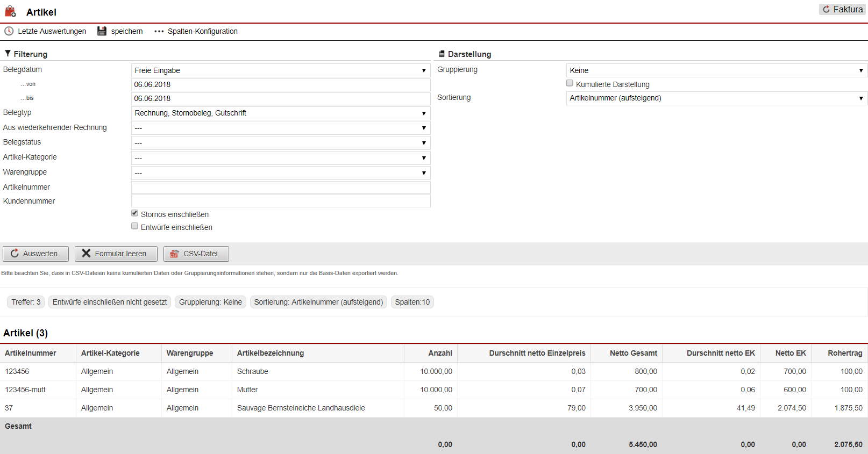The width and height of the screenshot is (868, 454).
Task: Enable Entwürfe einschließen checkbox
Action: (134, 226)
